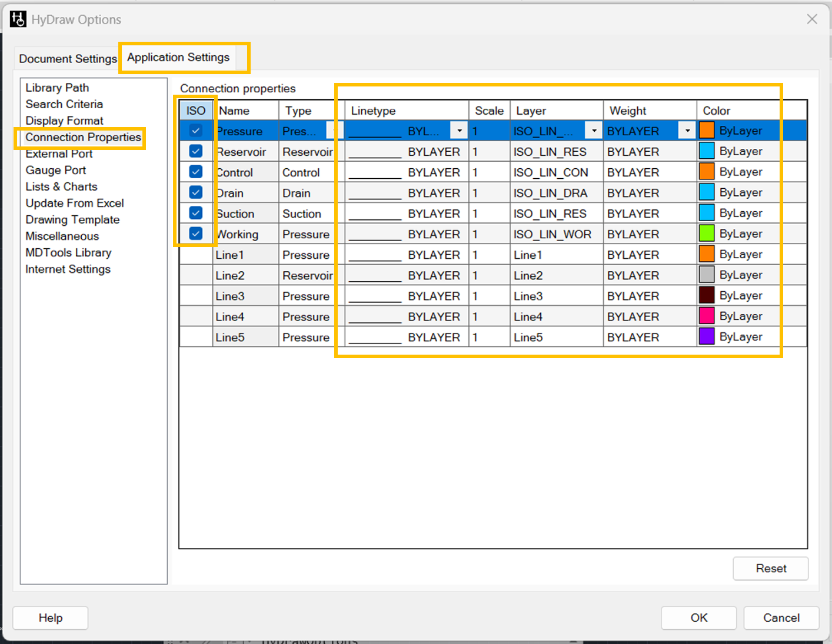Open Internet Settings page
Screen dimensions: 832x644
68,269
